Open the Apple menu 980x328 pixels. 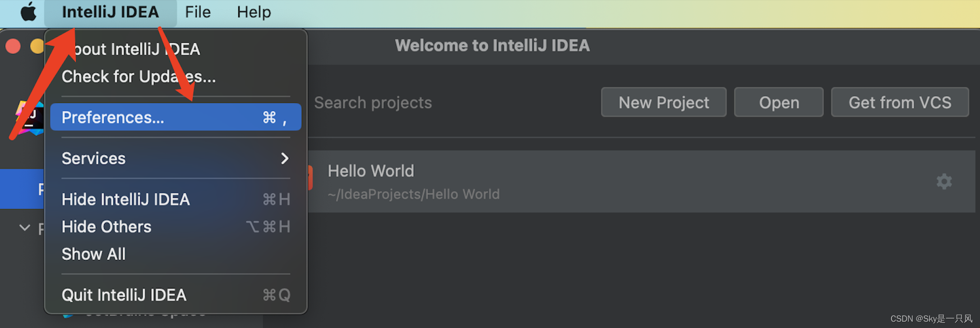click(28, 12)
